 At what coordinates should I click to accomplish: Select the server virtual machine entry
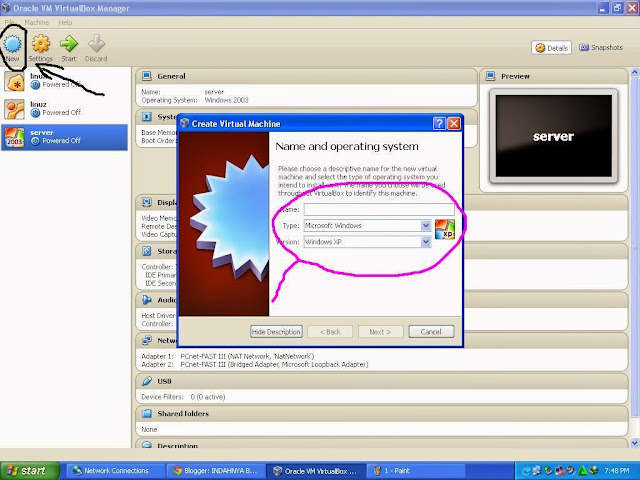point(64,137)
